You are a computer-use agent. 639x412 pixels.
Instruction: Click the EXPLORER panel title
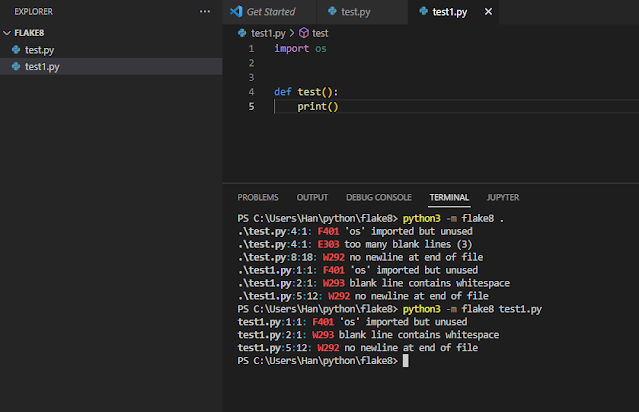pyautogui.click(x=33, y=11)
